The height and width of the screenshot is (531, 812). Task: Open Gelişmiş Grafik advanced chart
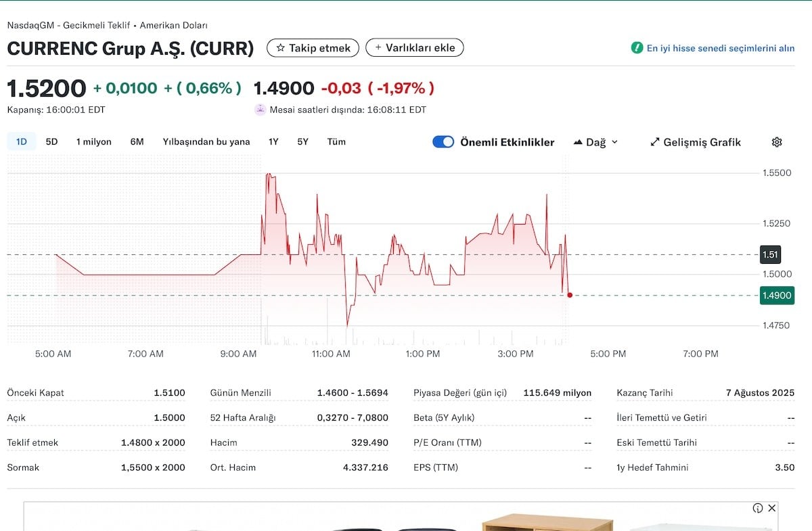tap(696, 142)
